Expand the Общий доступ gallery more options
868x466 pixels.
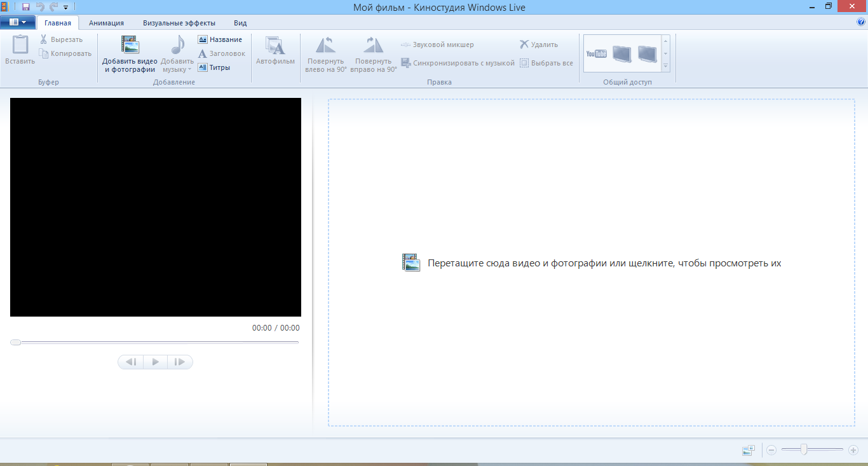(x=666, y=66)
